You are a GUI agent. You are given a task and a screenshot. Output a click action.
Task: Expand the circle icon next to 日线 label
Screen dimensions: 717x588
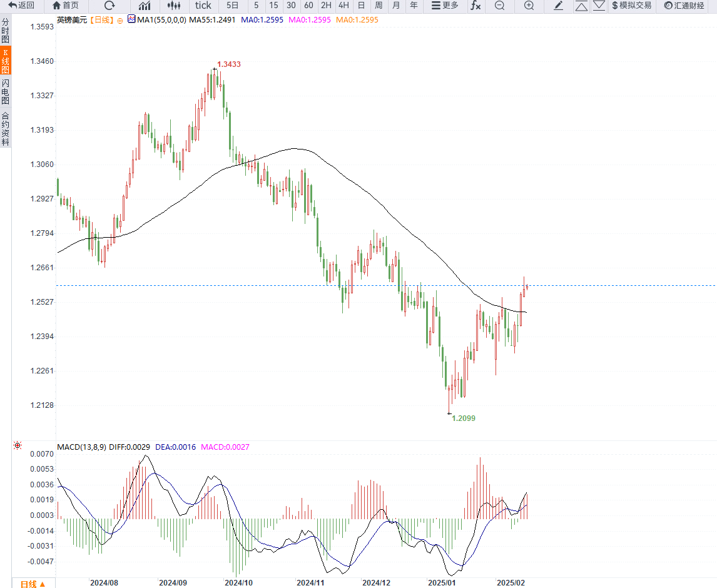[x=120, y=20]
